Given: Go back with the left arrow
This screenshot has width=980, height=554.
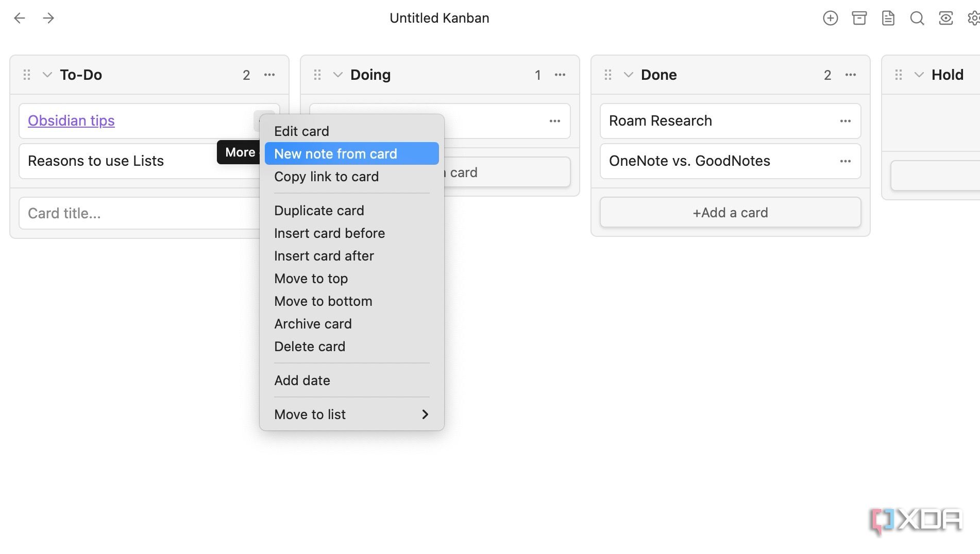Looking at the screenshot, I should click(20, 18).
